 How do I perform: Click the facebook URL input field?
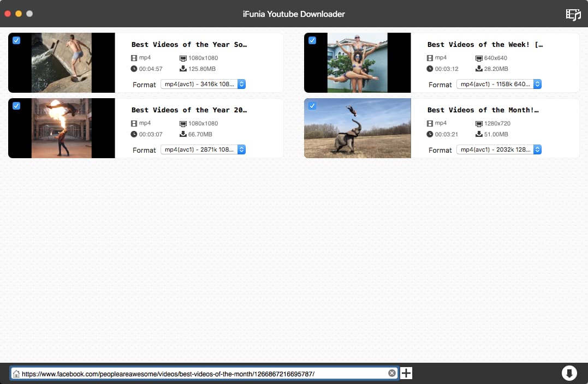pos(202,374)
